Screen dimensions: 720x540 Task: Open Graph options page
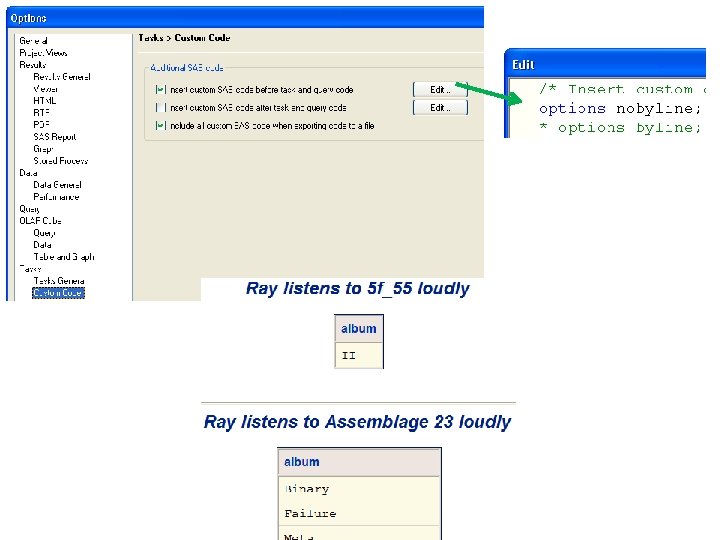[43, 148]
